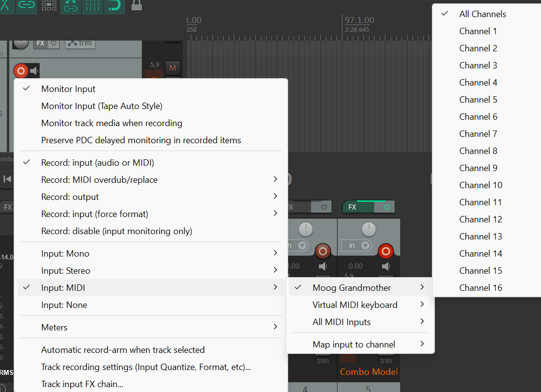
Task: Toggle item grouping link icon in toolbar
Action: coord(26,6)
